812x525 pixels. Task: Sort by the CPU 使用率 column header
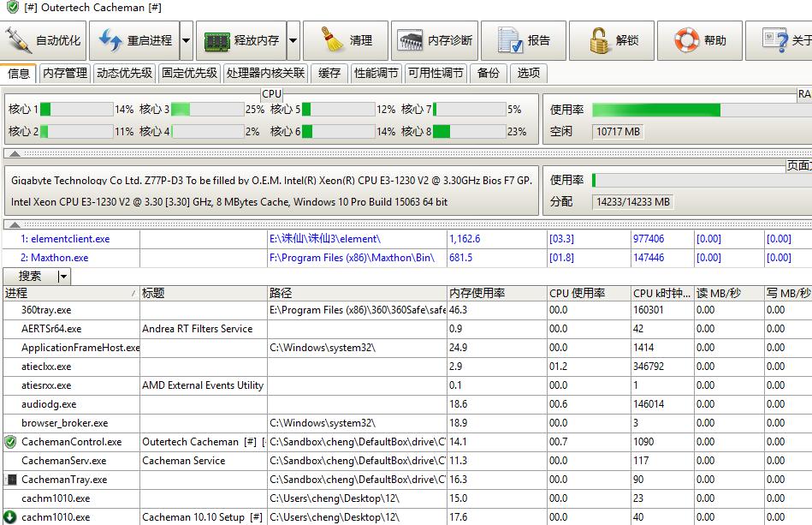(x=589, y=294)
